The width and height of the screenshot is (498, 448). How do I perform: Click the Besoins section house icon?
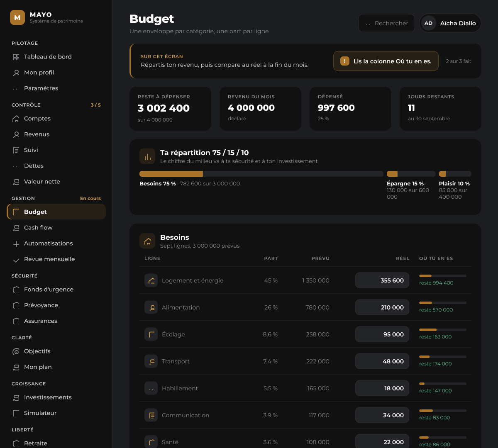click(147, 241)
